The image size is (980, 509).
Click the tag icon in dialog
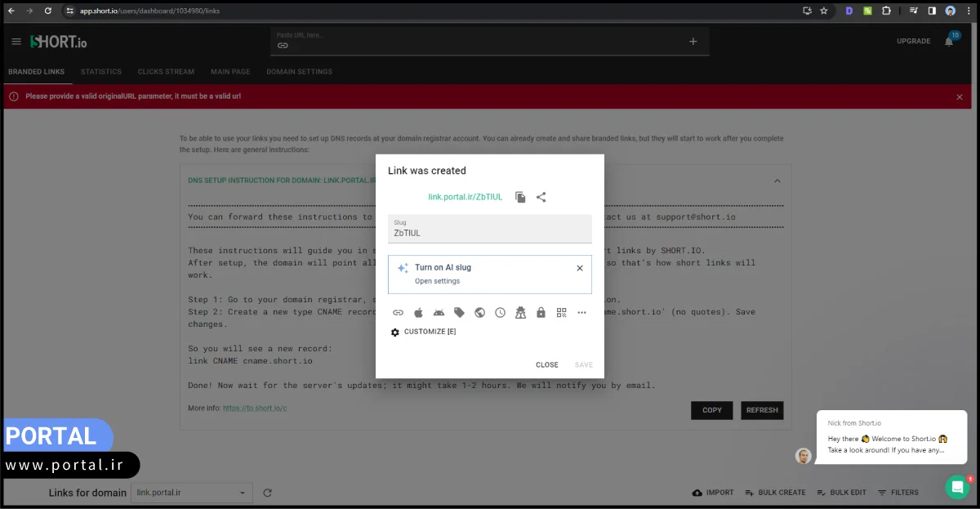pyautogui.click(x=459, y=313)
